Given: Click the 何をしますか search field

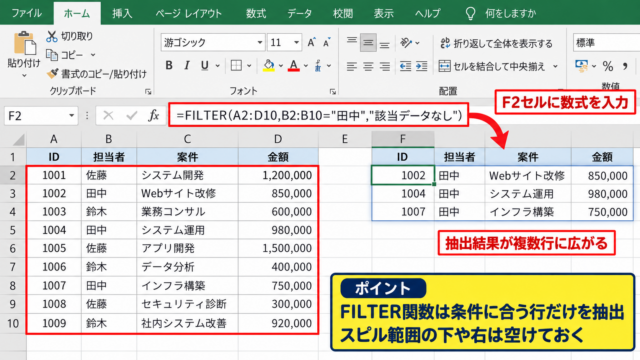Looking at the screenshot, I should [x=510, y=13].
